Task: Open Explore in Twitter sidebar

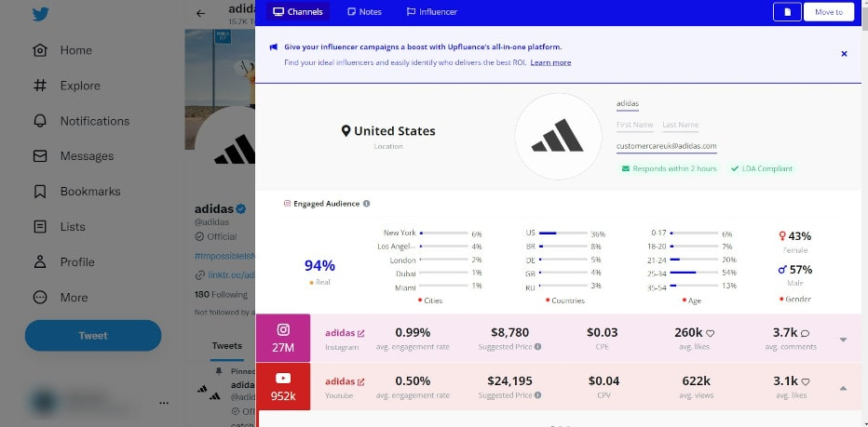Action: [x=66, y=86]
